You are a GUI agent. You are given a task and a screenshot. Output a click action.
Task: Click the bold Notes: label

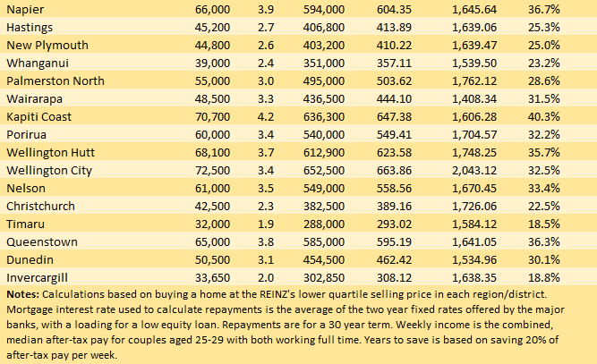(x=21, y=294)
